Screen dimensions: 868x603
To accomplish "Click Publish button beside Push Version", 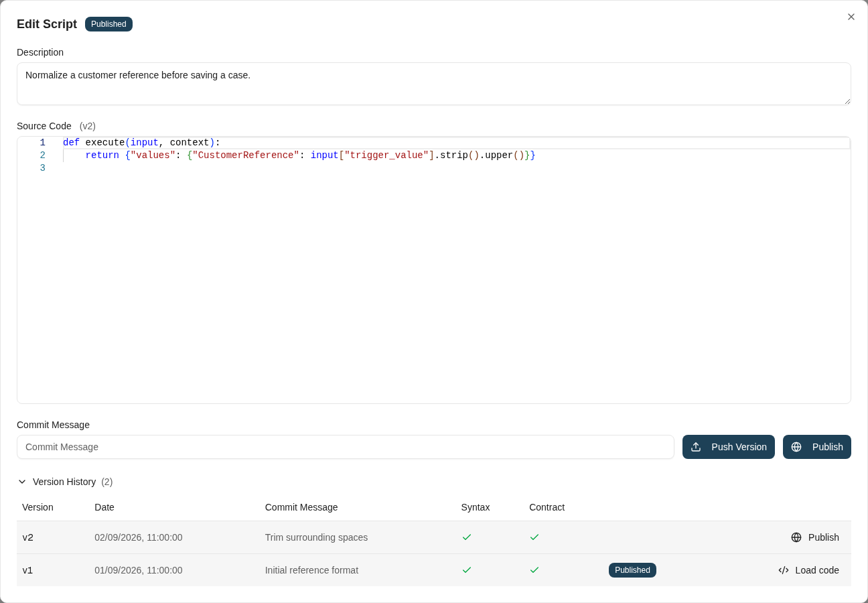I will pos(817,447).
